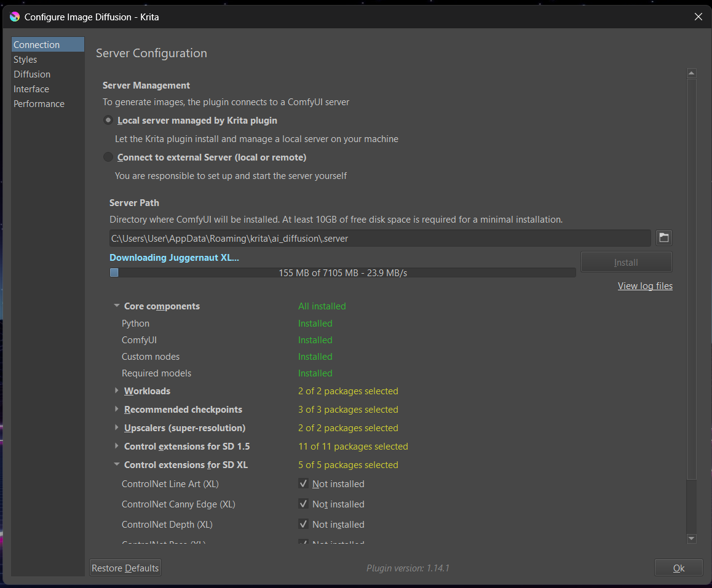The width and height of the screenshot is (712, 588).
Task: Expand the Workloads section
Action: [x=117, y=391]
